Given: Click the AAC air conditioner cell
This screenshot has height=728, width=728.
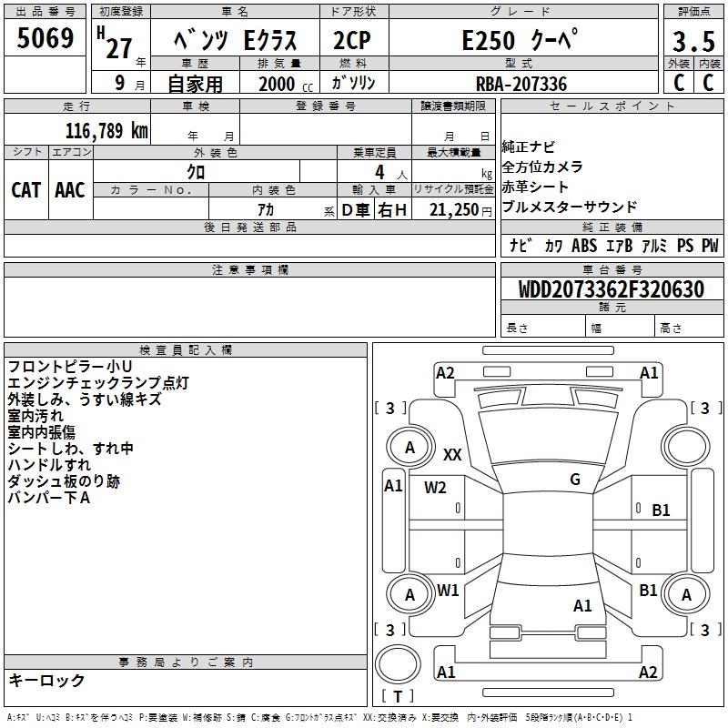Looking at the screenshot, I should click(x=70, y=189).
